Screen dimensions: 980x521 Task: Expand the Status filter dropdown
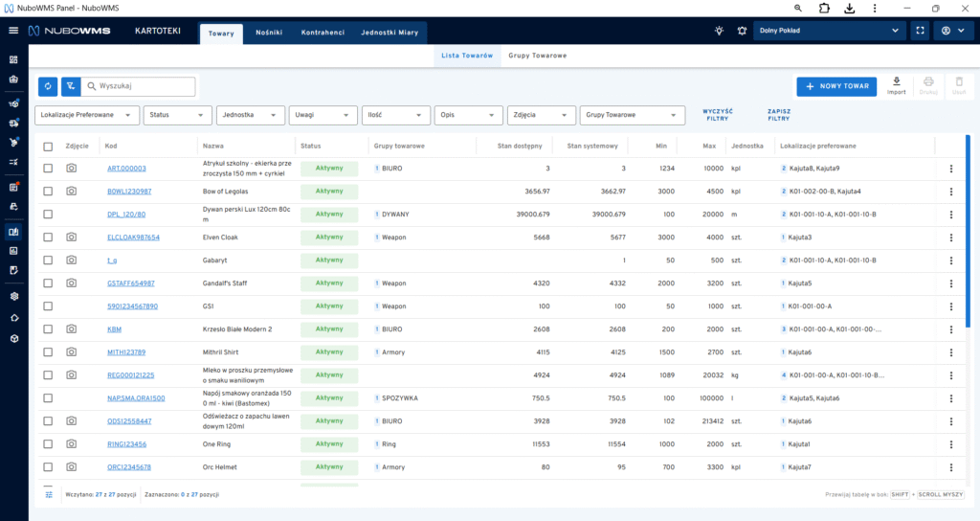tap(177, 115)
